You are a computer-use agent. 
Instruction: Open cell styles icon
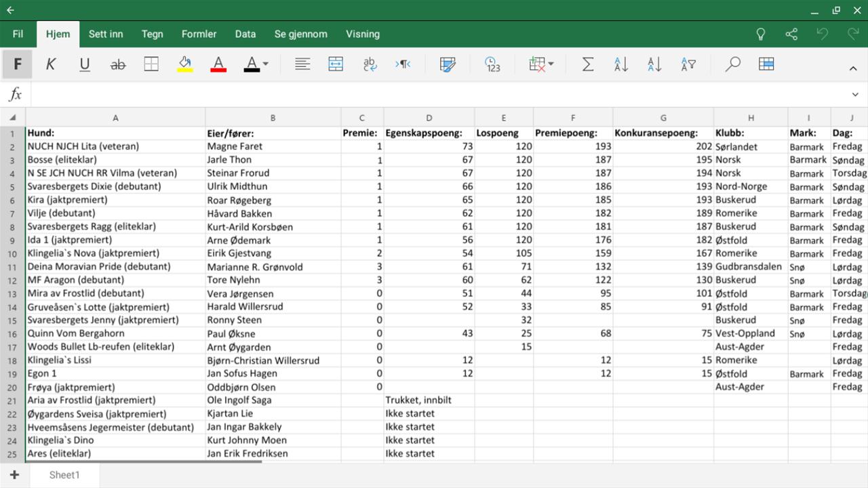pos(447,64)
